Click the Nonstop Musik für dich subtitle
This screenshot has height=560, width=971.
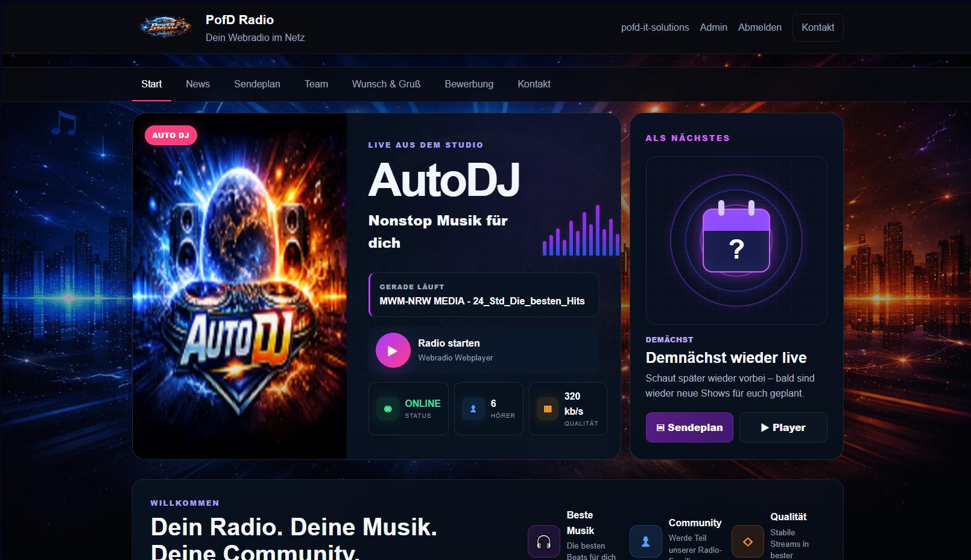pos(438,231)
